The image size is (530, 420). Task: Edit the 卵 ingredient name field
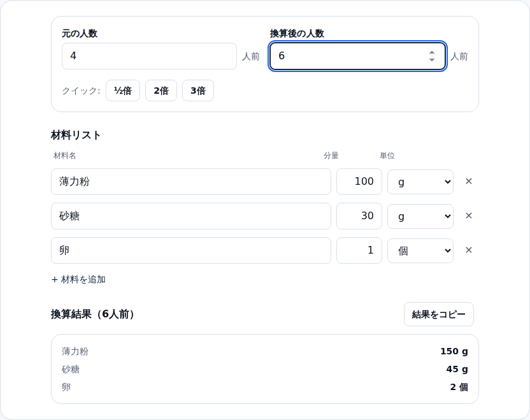pyautogui.click(x=191, y=250)
